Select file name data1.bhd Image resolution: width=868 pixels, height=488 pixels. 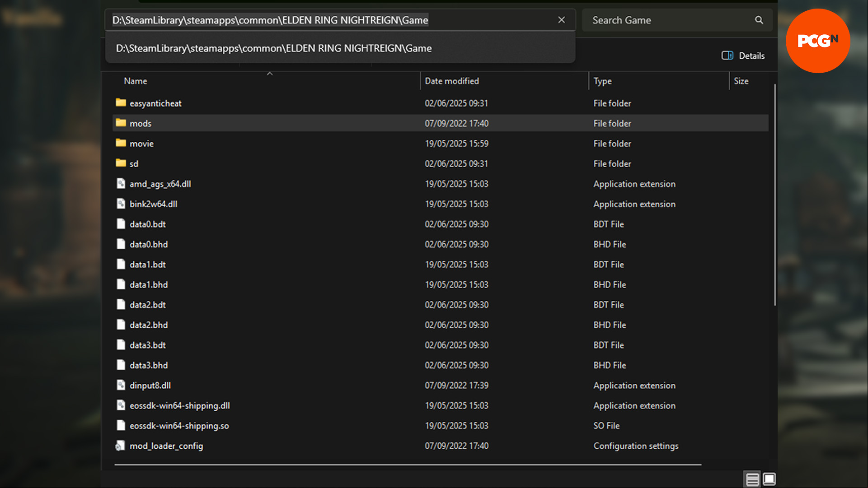click(x=149, y=285)
